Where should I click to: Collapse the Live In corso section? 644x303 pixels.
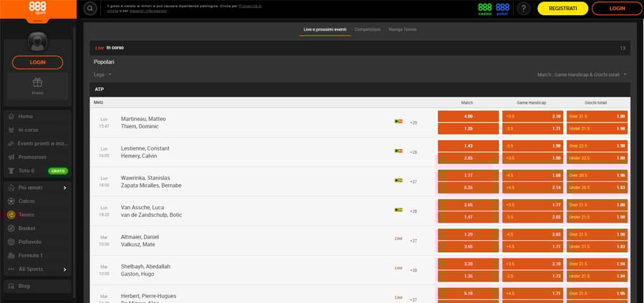coord(360,48)
